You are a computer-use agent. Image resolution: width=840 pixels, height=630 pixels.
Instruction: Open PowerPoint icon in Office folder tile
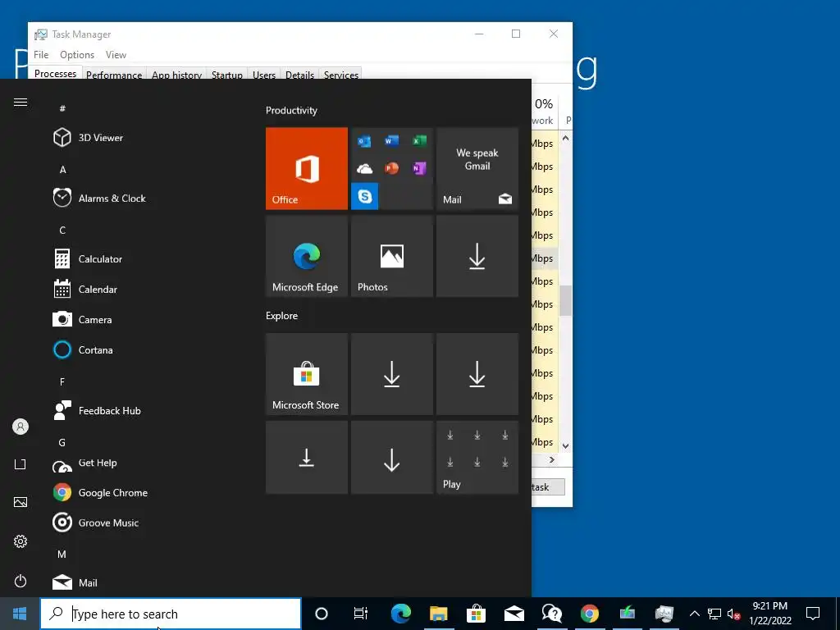pos(391,169)
